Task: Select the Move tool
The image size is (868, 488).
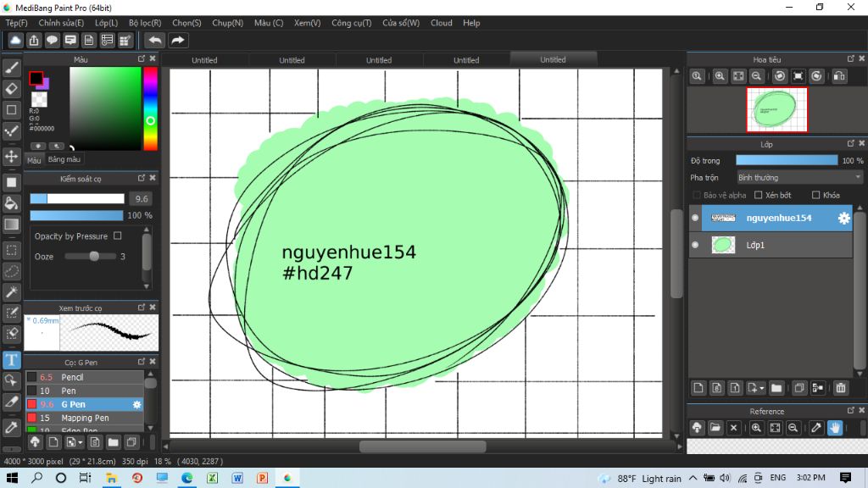Action: tap(11, 157)
